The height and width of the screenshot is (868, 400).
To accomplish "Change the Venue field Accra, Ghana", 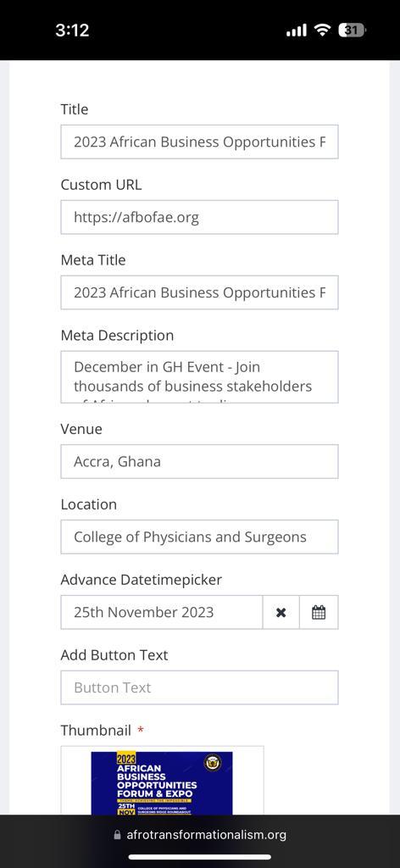I will (199, 462).
